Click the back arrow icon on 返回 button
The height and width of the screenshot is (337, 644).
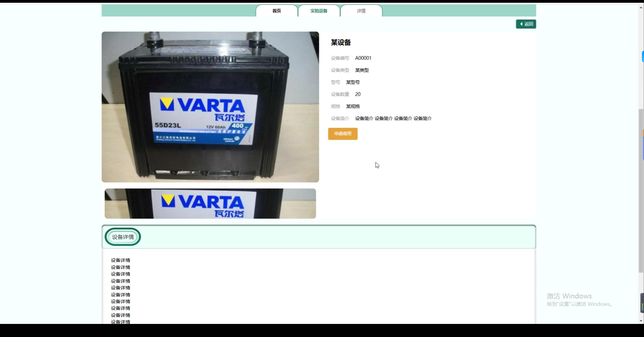point(521,24)
